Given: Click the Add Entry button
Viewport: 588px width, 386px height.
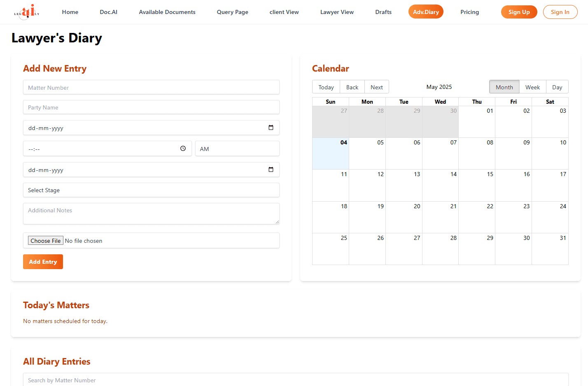Looking at the screenshot, I should pyautogui.click(x=43, y=262).
